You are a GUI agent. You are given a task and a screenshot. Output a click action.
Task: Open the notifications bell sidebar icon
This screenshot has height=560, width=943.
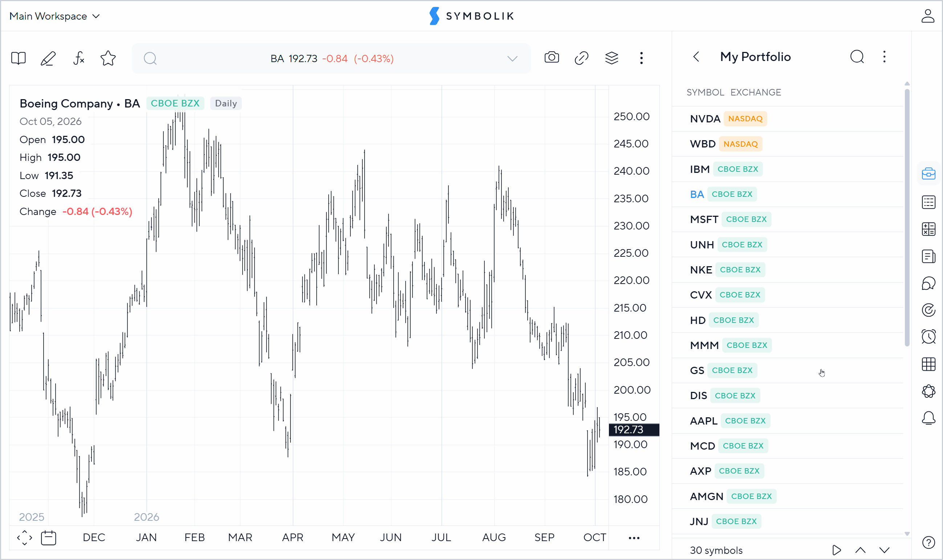928,418
